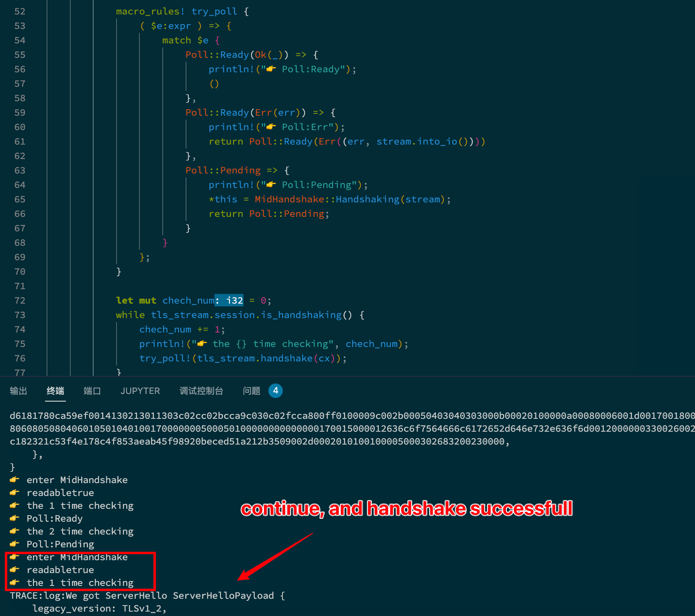Open the JUPYTER panel tab
The height and width of the screenshot is (616, 695).
coord(140,391)
